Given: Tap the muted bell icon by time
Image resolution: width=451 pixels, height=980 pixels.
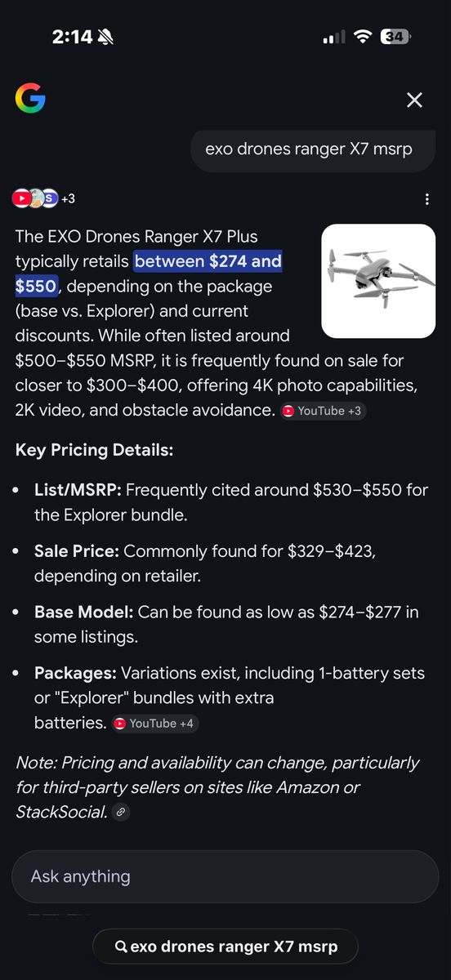Looking at the screenshot, I should [x=106, y=37].
